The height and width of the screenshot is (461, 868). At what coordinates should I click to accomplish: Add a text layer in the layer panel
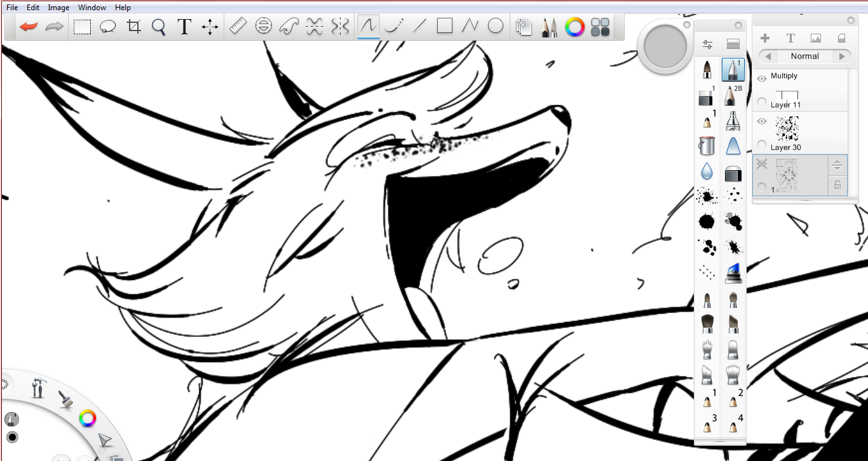790,38
